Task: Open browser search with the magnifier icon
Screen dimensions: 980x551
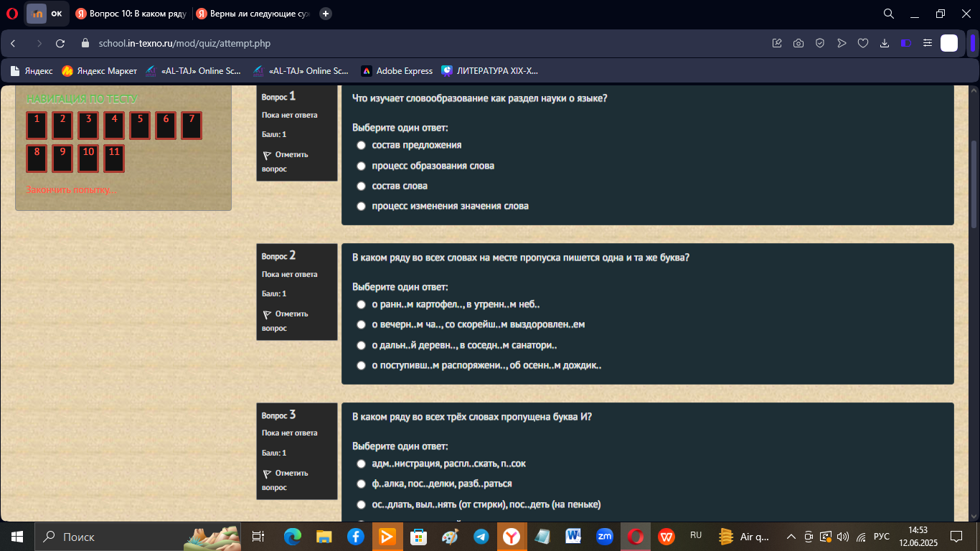Action: click(888, 14)
